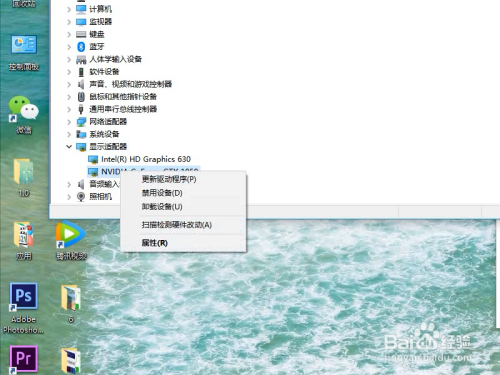Open the Premiere Pro desktop shortcut
The height and width of the screenshot is (375, 500).
tap(23, 359)
